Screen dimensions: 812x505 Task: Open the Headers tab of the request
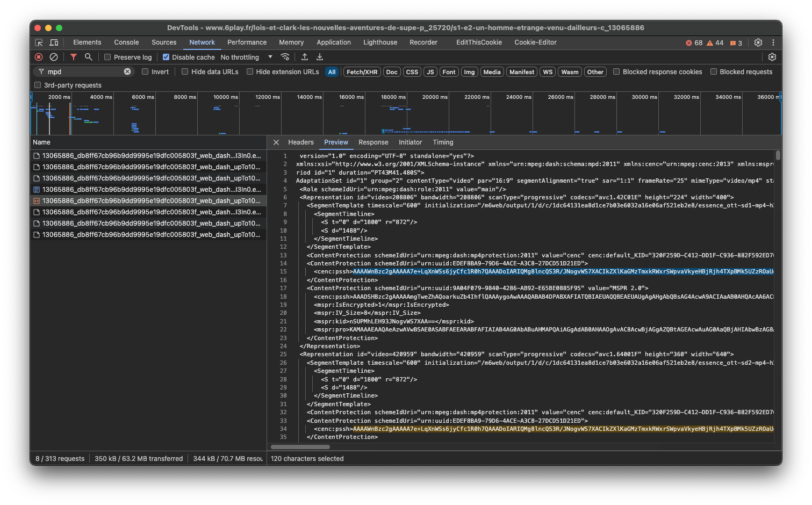300,142
